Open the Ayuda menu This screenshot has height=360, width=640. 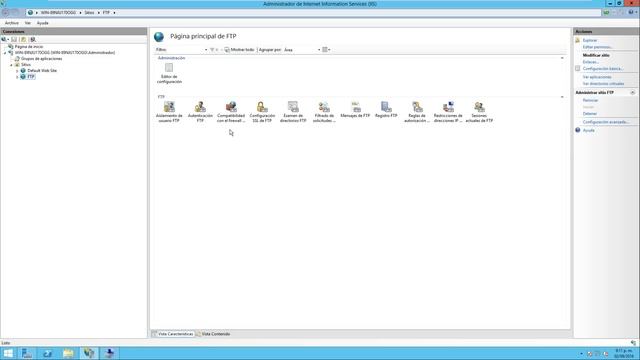pos(42,23)
